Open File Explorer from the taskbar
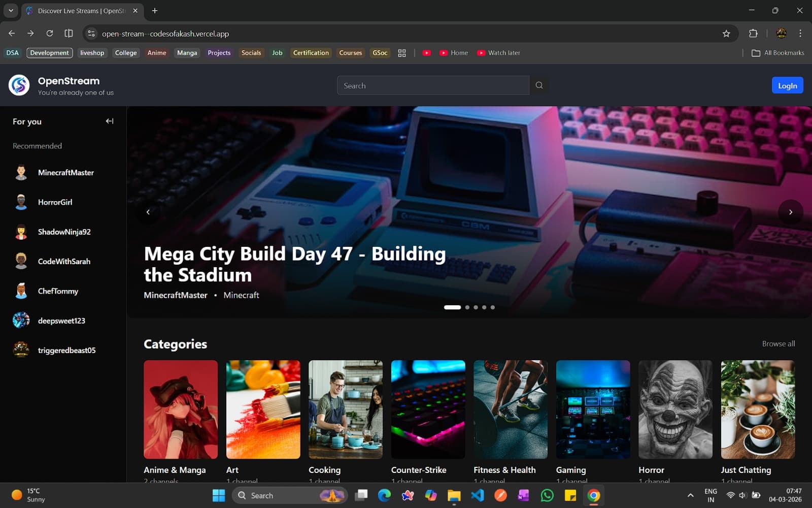812x508 pixels. [x=454, y=495]
